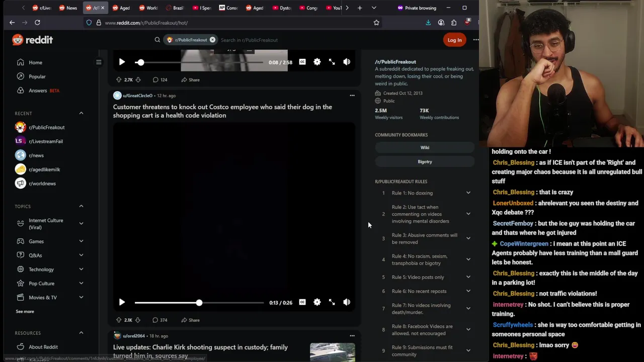This screenshot has height=362, width=644.
Task: Play the top video at 0:08
Action: (122, 62)
